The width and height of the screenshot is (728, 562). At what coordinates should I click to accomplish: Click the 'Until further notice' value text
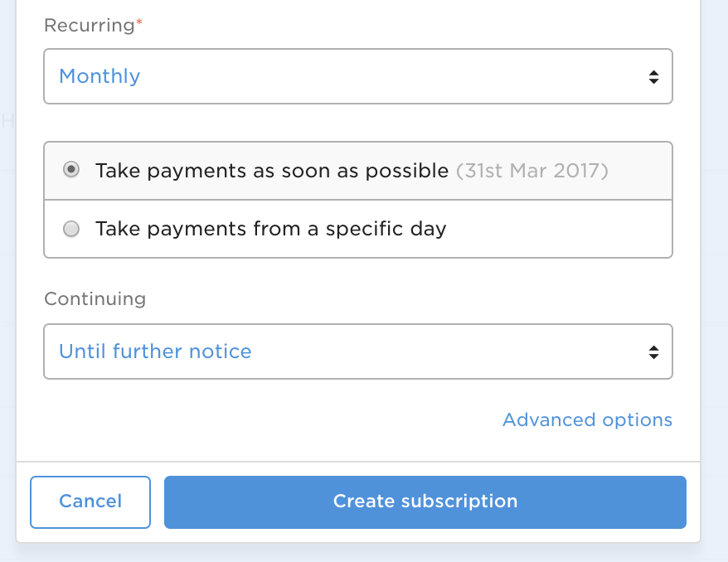click(x=155, y=351)
